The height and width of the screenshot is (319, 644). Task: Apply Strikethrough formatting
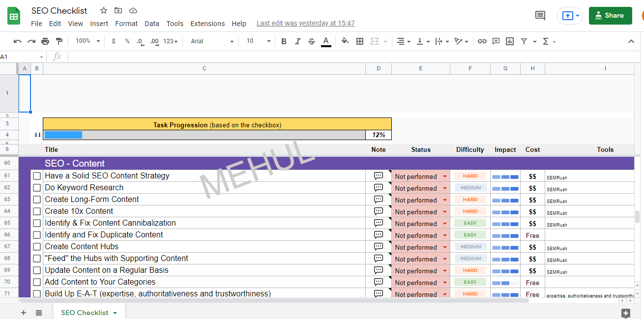point(311,41)
